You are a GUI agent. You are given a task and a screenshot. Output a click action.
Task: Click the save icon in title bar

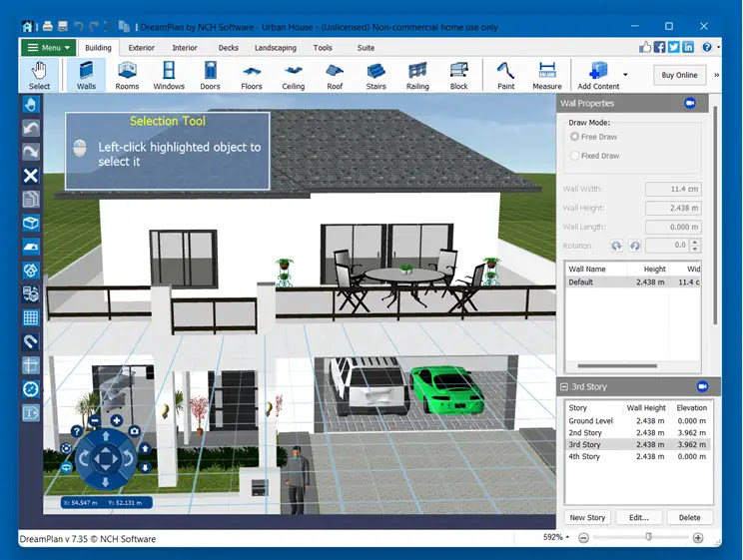[63, 27]
